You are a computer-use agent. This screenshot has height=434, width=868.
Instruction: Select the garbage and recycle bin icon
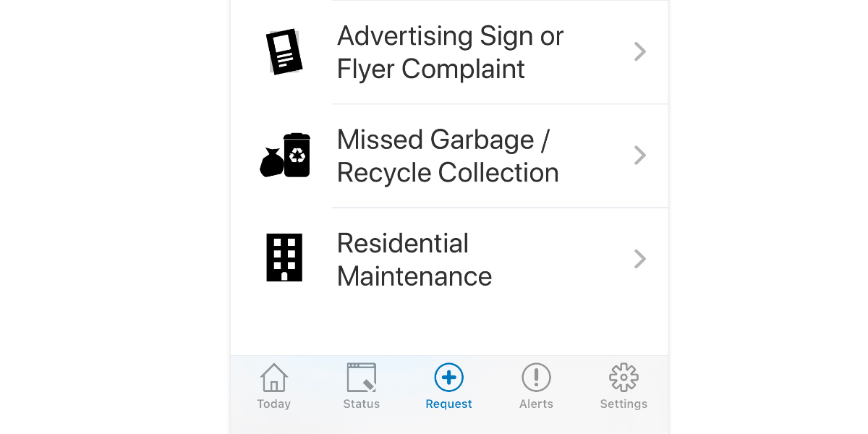click(286, 155)
